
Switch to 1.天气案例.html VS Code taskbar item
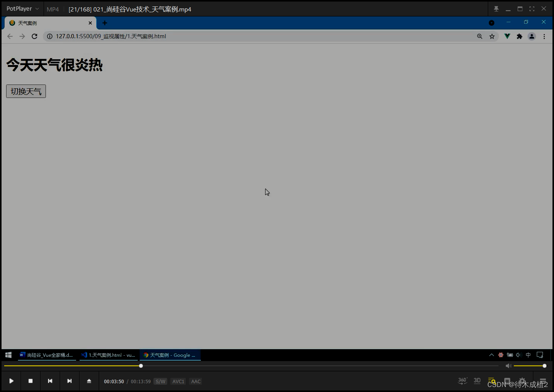pyautogui.click(x=109, y=355)
